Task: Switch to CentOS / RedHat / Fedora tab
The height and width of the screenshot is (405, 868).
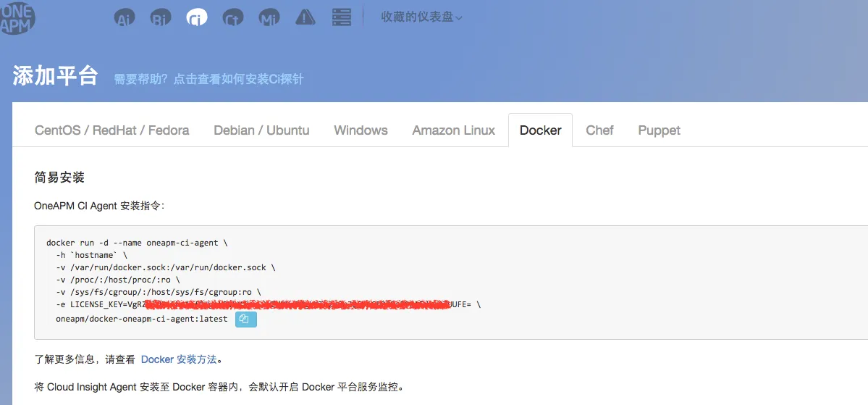Action: point(111,130)
